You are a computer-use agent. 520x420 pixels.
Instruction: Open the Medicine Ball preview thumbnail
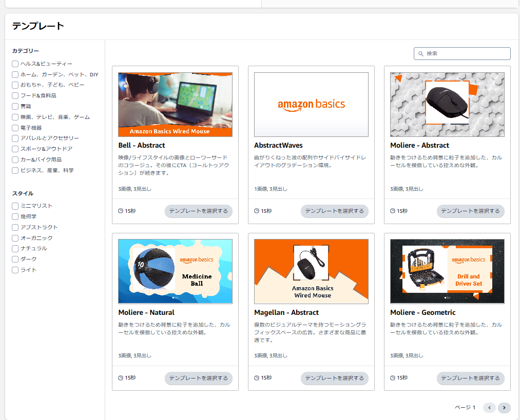[175, 272]
